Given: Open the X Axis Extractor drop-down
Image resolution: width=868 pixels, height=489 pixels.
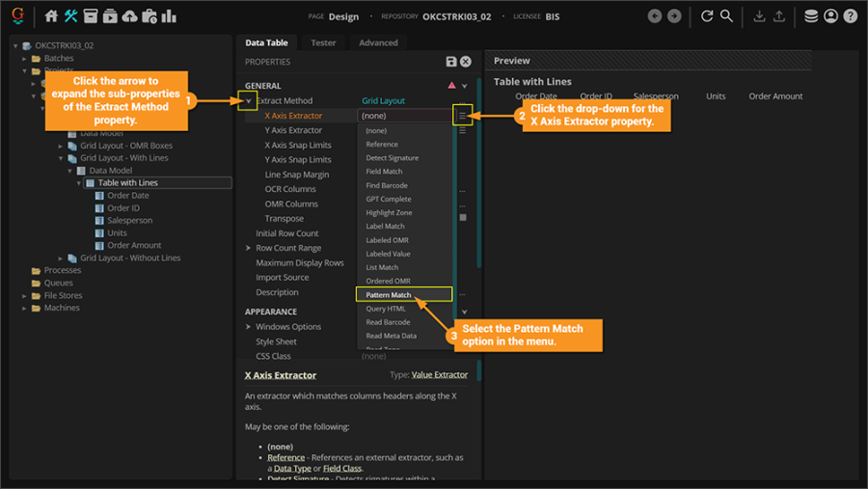Looking at the screenshot, I should (463, 116).
